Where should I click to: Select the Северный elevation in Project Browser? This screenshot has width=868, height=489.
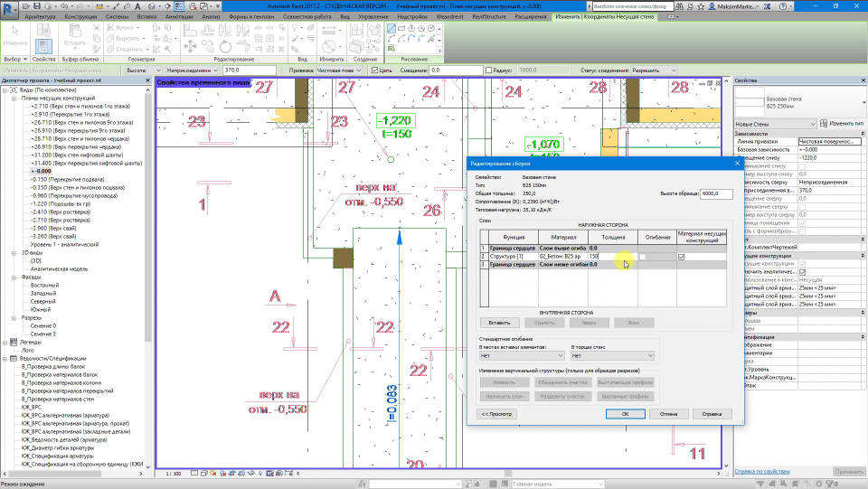click(x=42, y=302)
